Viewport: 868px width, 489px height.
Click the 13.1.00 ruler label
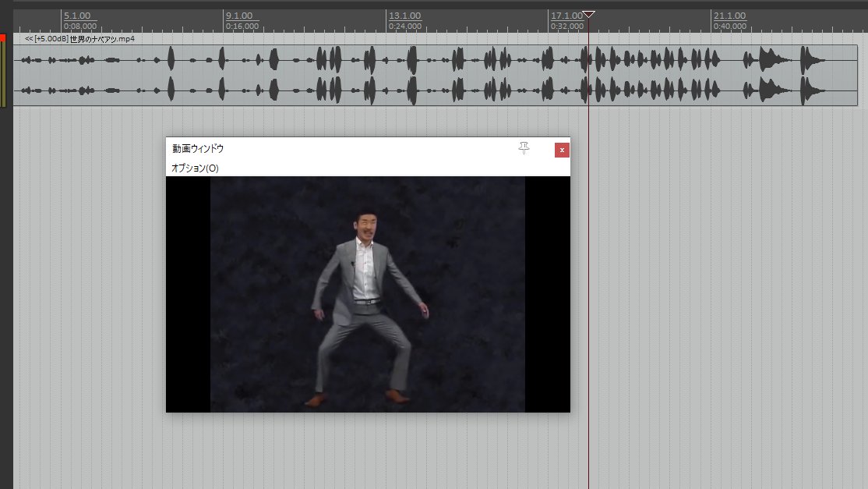coord(404,16)
